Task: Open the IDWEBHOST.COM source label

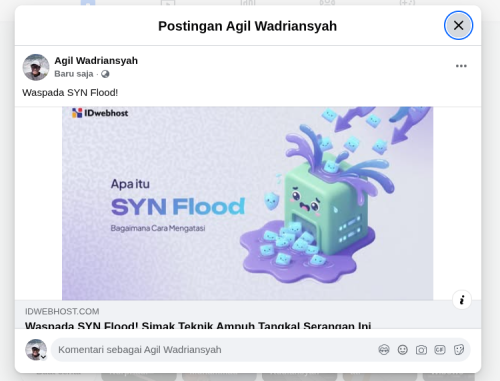Action: pyautogui.click(x=62, y=311)
